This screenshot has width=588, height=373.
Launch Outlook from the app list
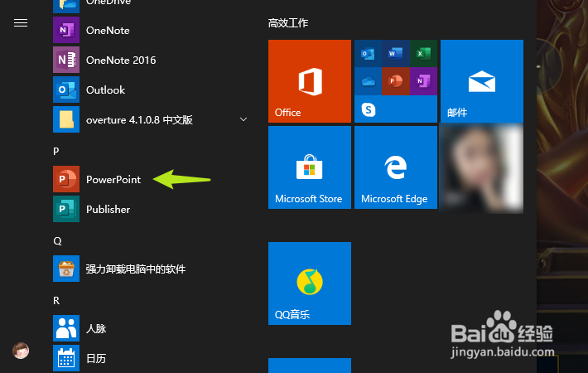pos(150,90)
